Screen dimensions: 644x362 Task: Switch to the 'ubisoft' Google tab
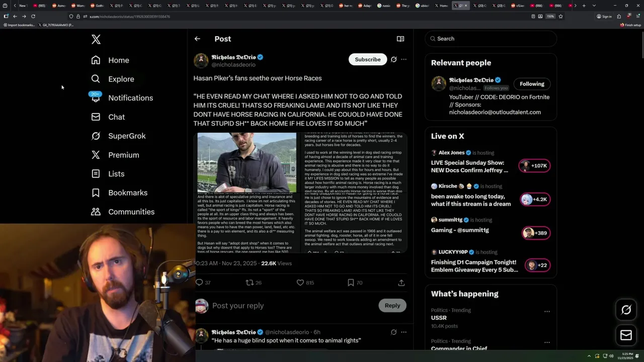coord(422,6)
